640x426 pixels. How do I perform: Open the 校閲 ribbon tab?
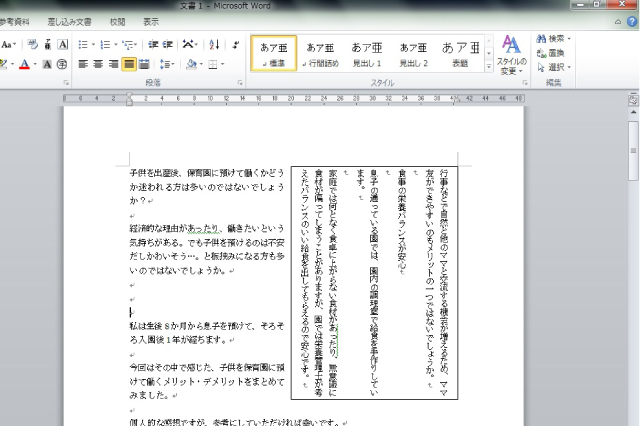[x=118, y=22]
